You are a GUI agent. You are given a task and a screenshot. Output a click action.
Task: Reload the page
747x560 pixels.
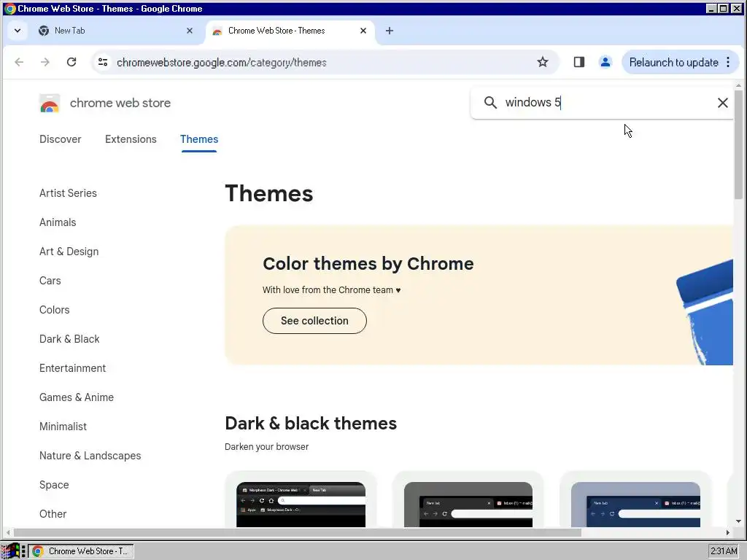pyautogui.click(x=71, y=62)
